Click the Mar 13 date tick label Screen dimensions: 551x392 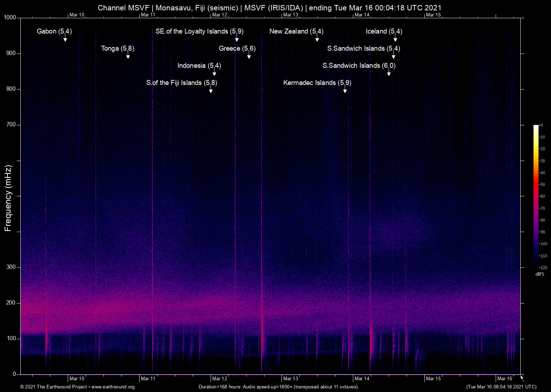pos(290,378)
